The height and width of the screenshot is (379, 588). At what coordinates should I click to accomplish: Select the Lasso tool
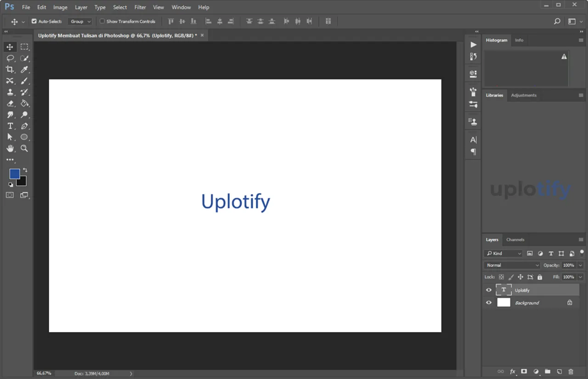pyautogui.click(x=10, y=58)
